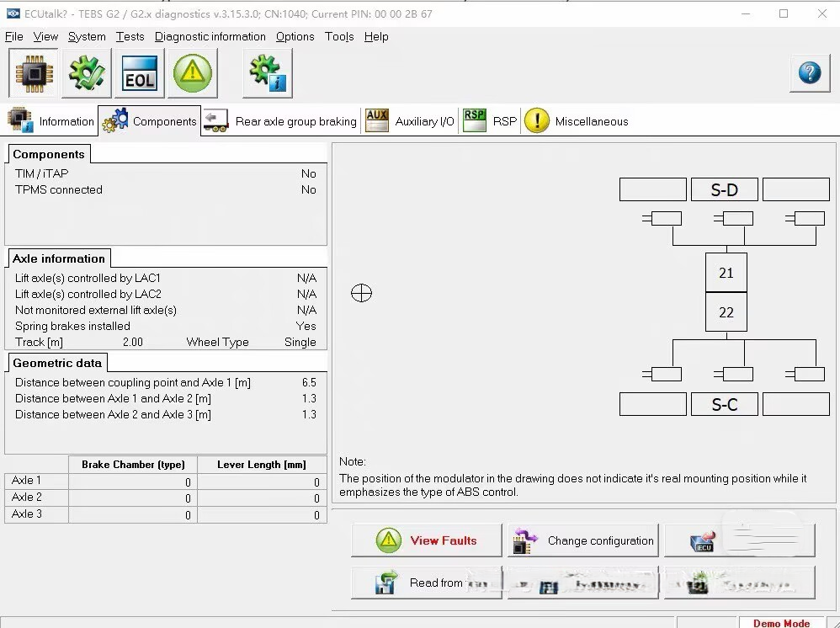Click the green warning triangle toolbar icon
This screenshot has height=628, width=840.
192,73
